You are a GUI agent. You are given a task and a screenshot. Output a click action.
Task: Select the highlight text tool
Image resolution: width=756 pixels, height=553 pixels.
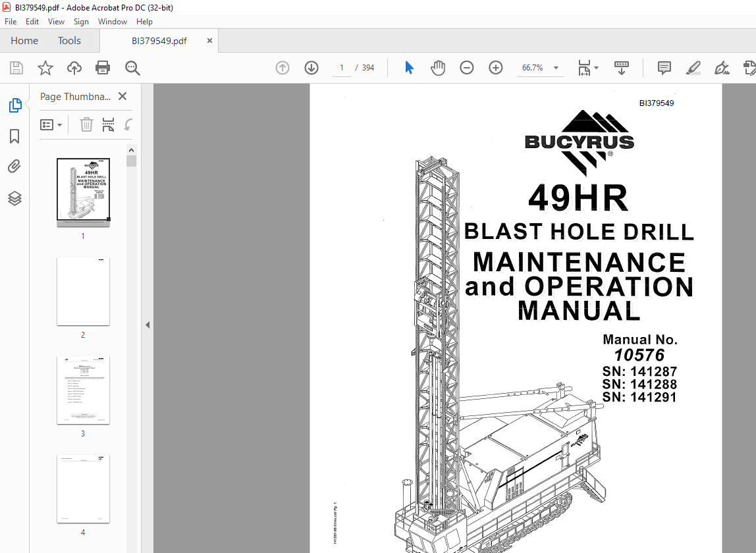coord(693,68)
